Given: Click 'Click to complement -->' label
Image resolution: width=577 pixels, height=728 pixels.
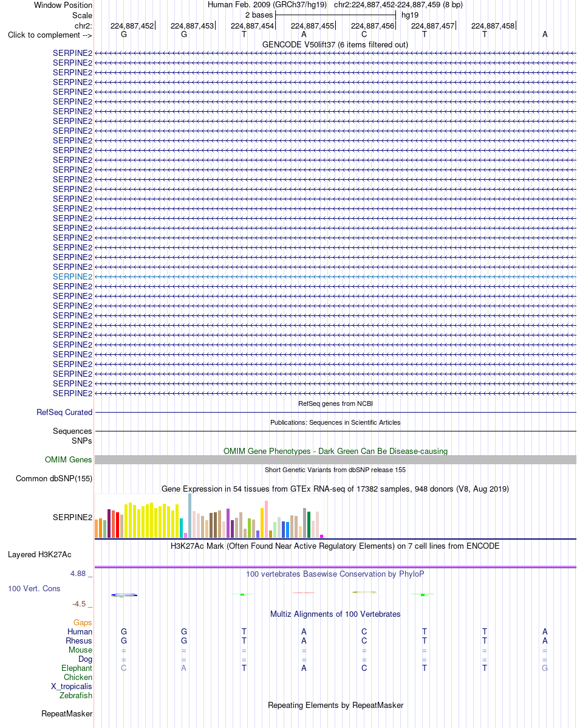Looking at the screenshot, I should click(x=50, y=35).
